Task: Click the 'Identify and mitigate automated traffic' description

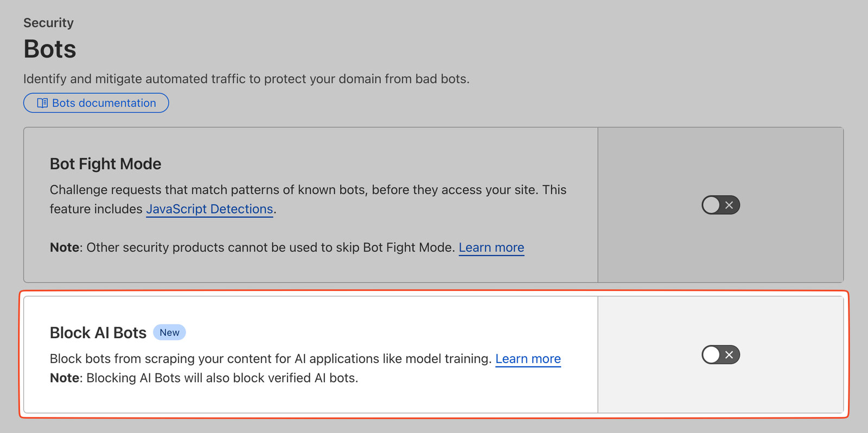Action: [x=246, y=79]
